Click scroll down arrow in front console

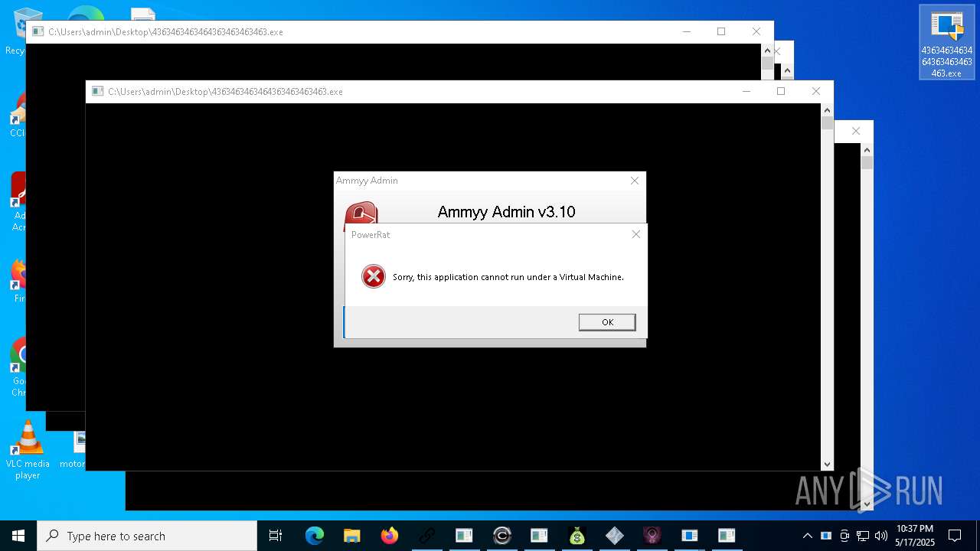click(x=827, y=464)
